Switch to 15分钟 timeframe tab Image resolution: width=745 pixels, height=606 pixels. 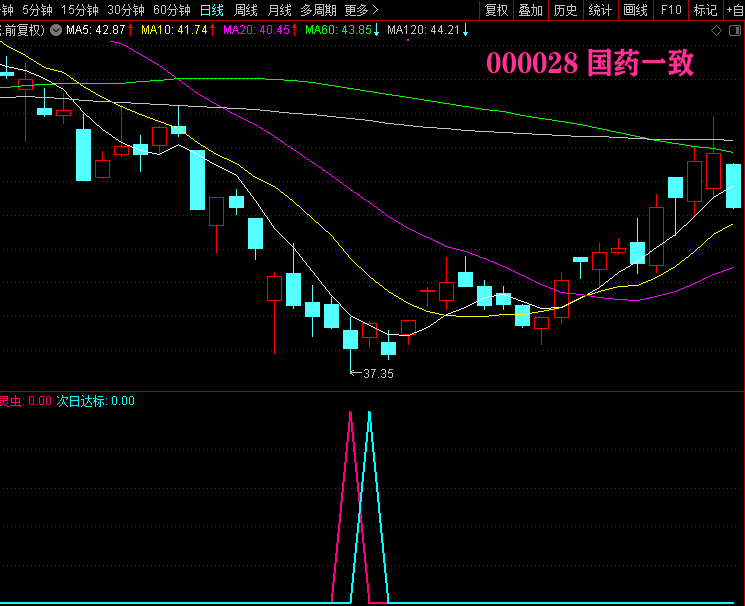click(x=79, y=10)
